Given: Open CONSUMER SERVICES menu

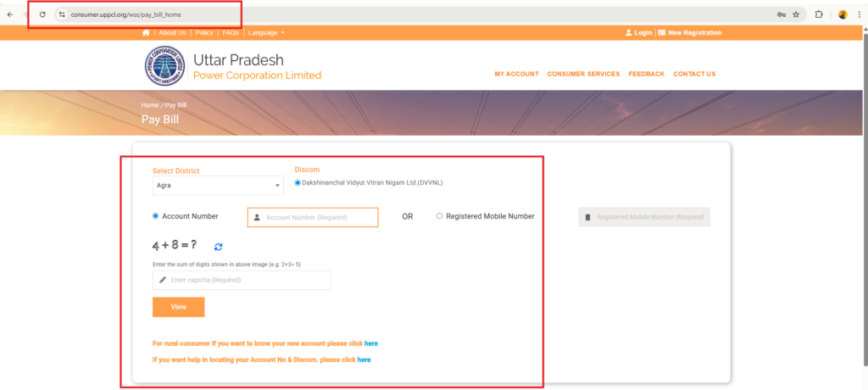Looking at the screenshot, I should point(583,74).
